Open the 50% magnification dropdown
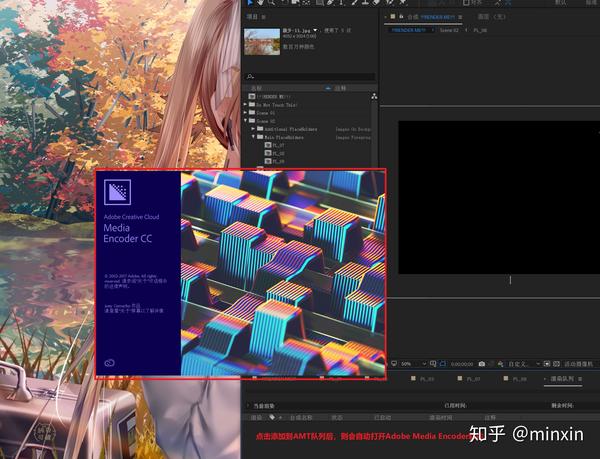The image size is (600, 459). (413, 364)
